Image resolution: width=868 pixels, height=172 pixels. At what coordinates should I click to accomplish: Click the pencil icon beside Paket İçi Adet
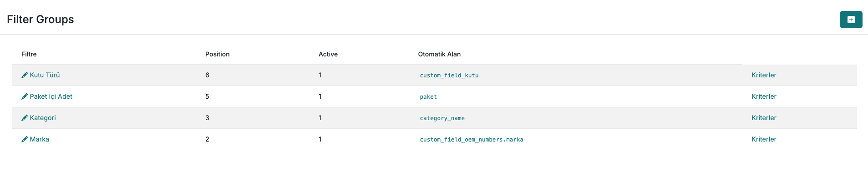pos(25,96)
